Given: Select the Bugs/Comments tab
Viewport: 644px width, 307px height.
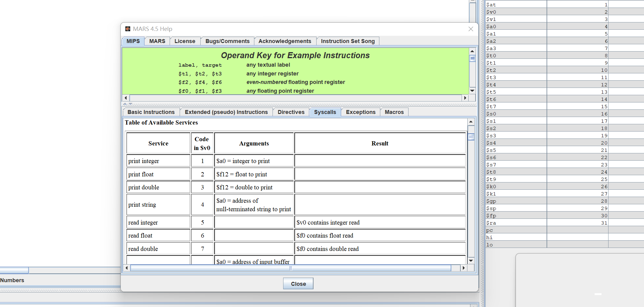Looking at the screenshot, I should (227, 41).
